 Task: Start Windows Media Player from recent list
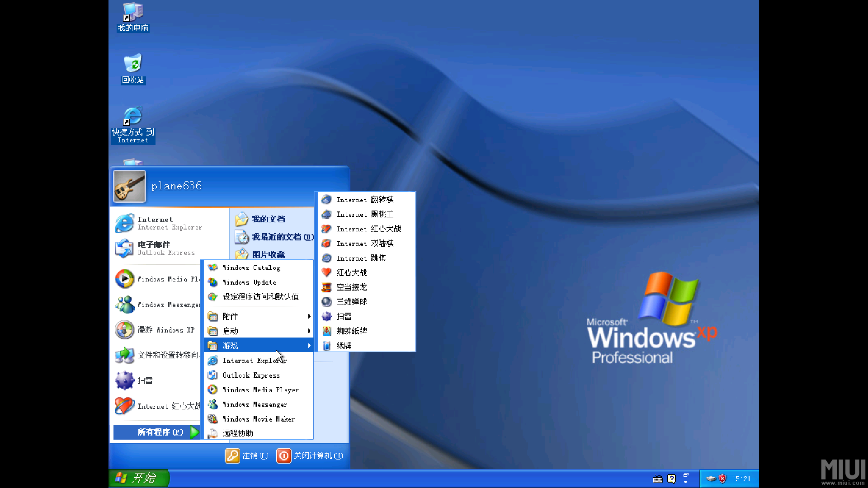(x=157, y=279)
